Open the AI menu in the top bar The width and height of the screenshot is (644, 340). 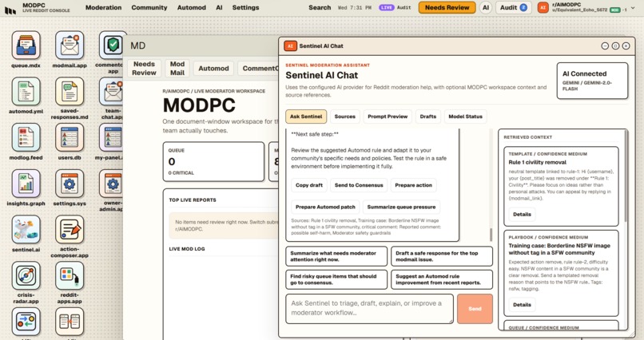tap(219, 7)
